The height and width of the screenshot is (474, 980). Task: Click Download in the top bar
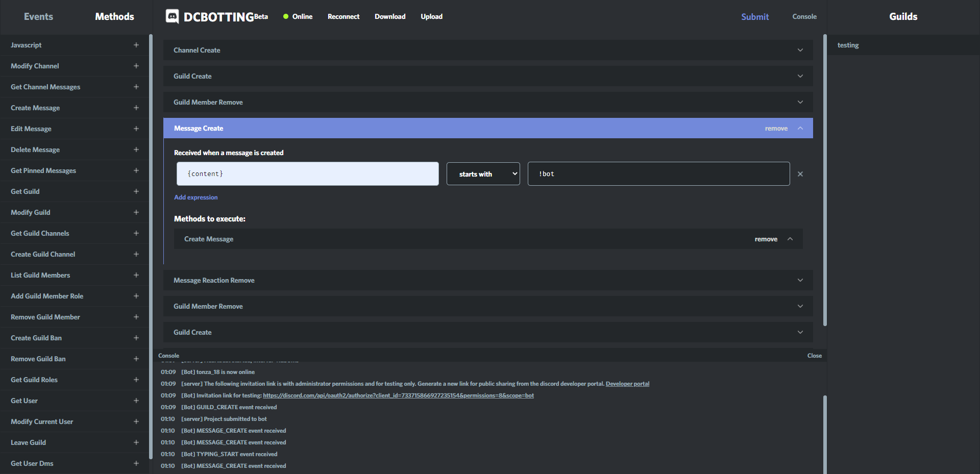(390, 16)
